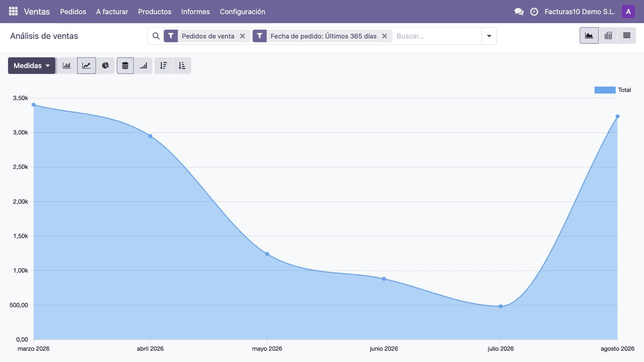Open the Configuración menu
This screenshot has height=362, width=644.
pos(242,12)
